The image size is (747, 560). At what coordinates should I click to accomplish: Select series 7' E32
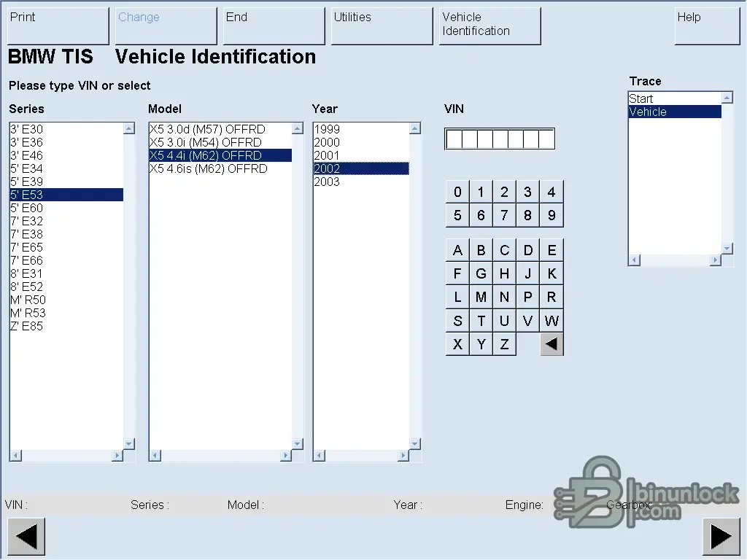(66, 221)
